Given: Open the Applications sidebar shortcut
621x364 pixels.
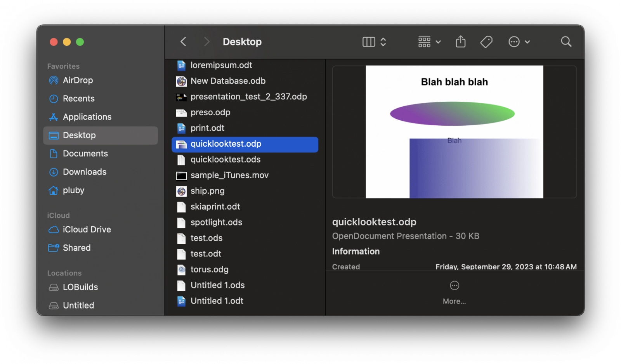Looking at the screenshot, I should [x=87, y=117].
